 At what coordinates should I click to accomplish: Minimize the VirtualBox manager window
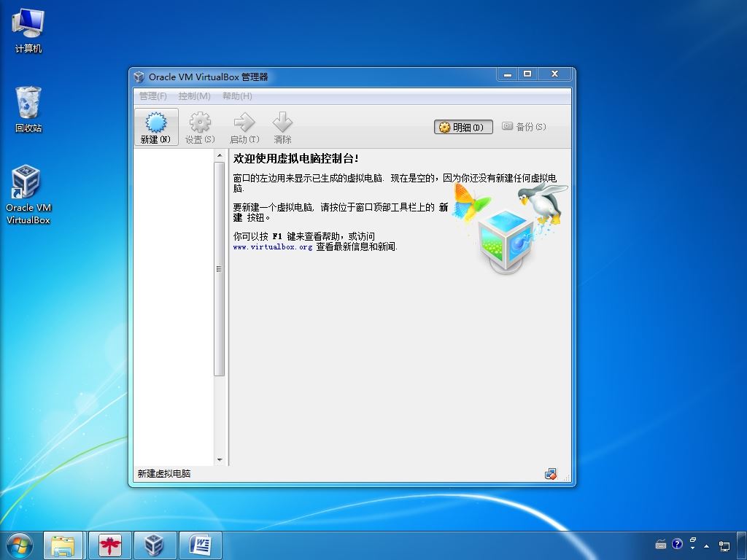(508, 74)
